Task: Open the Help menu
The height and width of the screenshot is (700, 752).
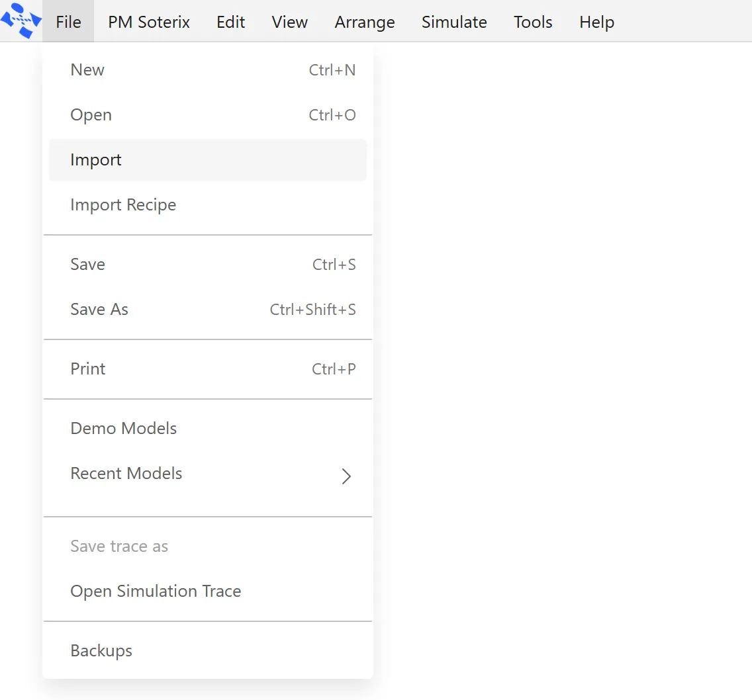Action: [x=596, y=22]
